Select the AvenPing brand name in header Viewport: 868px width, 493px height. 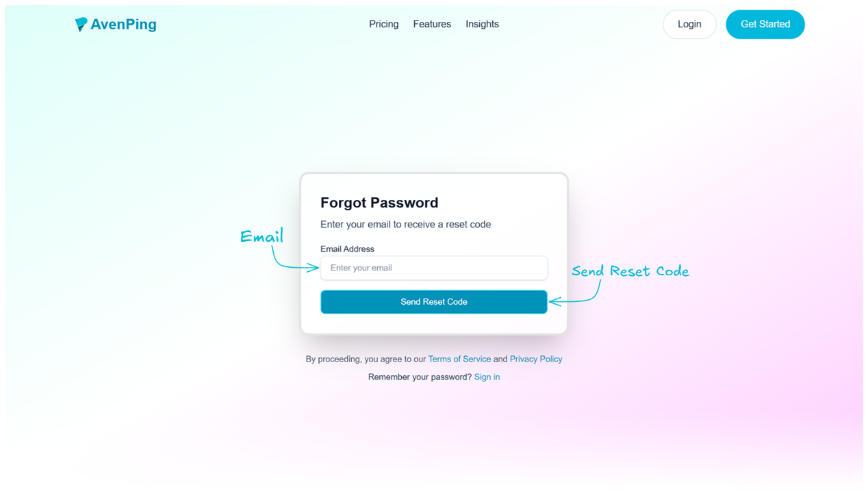click(125, 24)
